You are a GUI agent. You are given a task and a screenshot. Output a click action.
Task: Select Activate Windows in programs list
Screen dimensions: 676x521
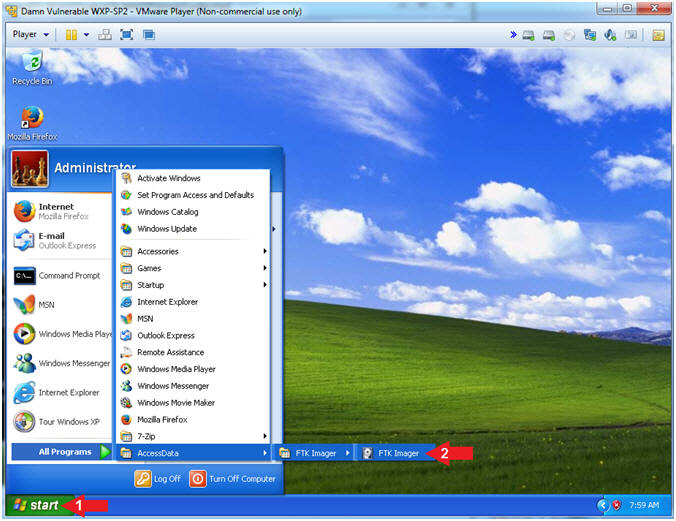[x=192, y=178]
